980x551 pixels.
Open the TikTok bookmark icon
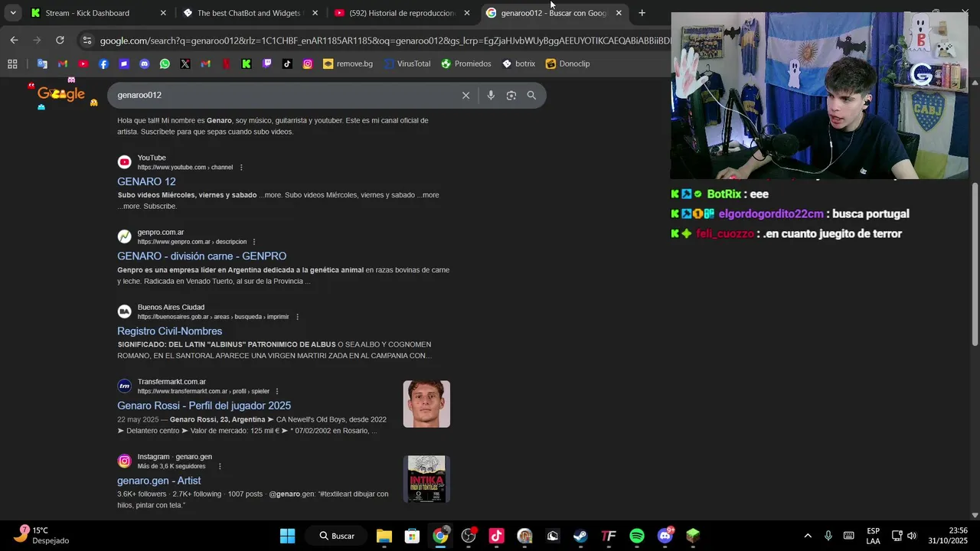click(287, 64)
